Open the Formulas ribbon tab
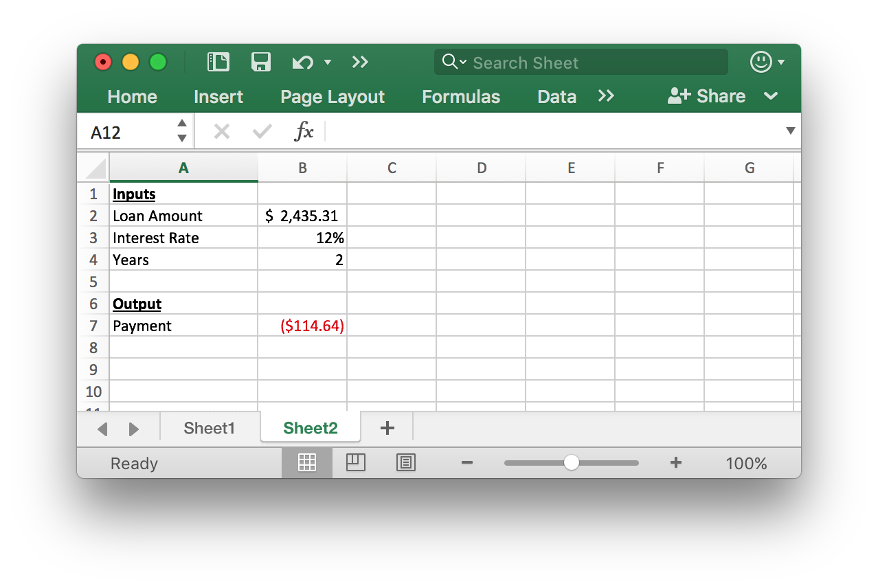878x588 pixels. (x=461, y=97)
